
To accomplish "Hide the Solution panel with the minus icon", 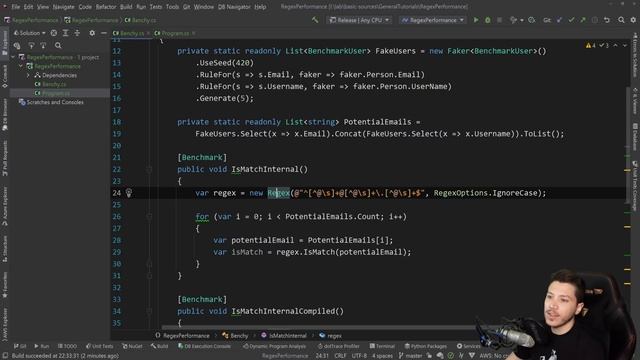I will [104, 33].
